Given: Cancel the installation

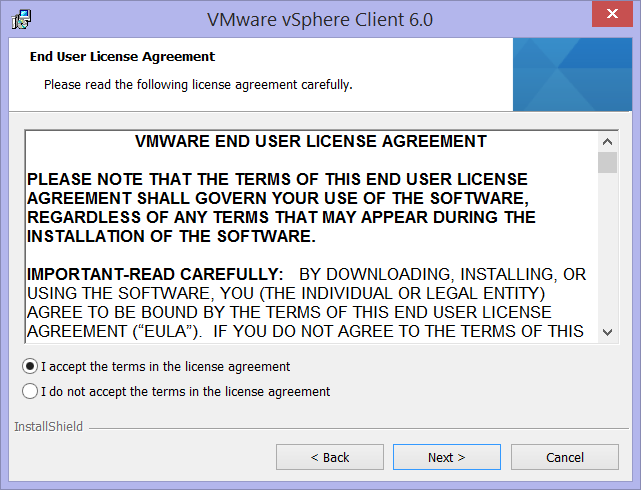Looking at the screenshot, I should point(565,457).
